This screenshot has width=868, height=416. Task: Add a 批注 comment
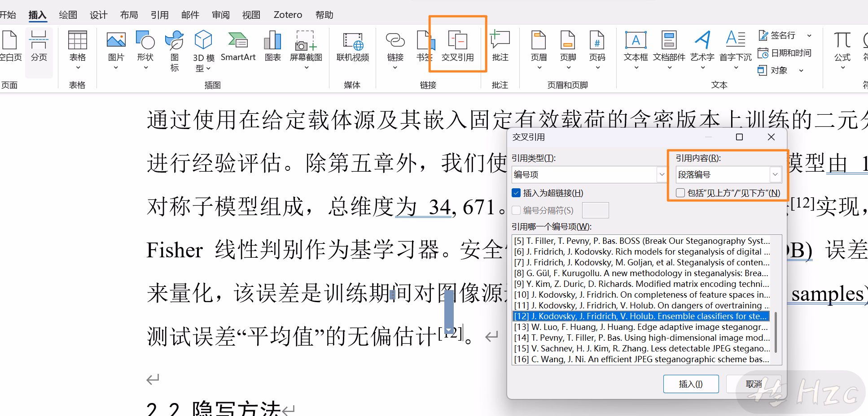500,46
